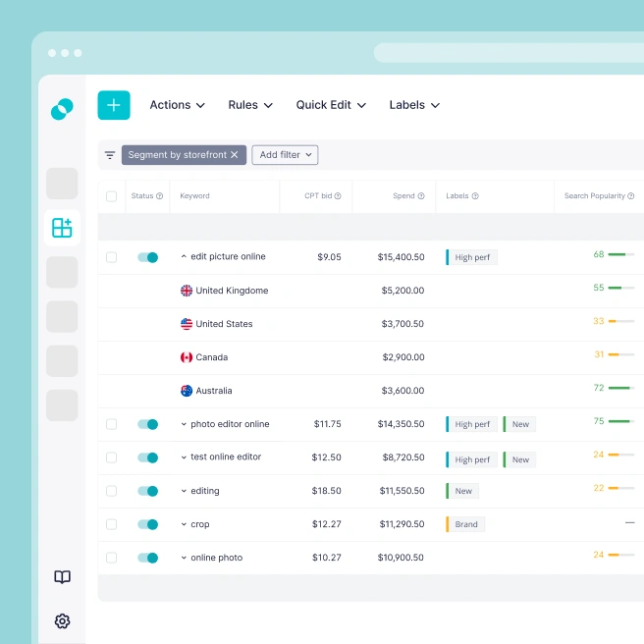The height and width of the screenshot is (644, 644).
Task: Check the photo editor online row checkbox
Action: 111,424
